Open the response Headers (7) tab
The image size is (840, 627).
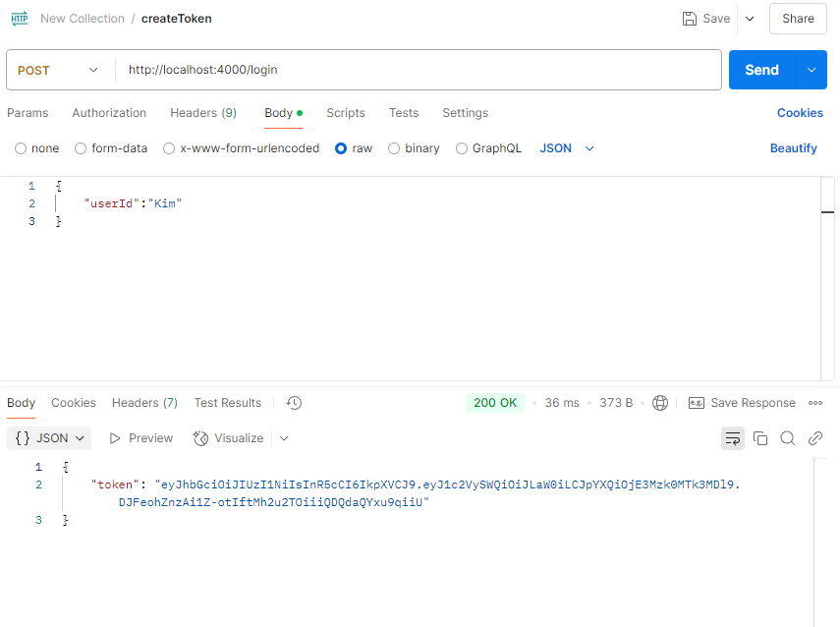pos(144,403)
